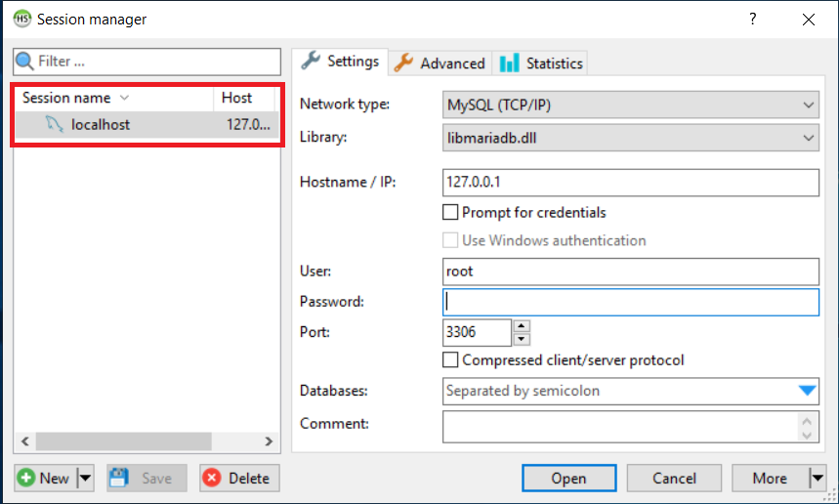Viewport: 839px width, 504px height.
Task: Check Use Windows authentication box
Action: (x=450, y=240)
